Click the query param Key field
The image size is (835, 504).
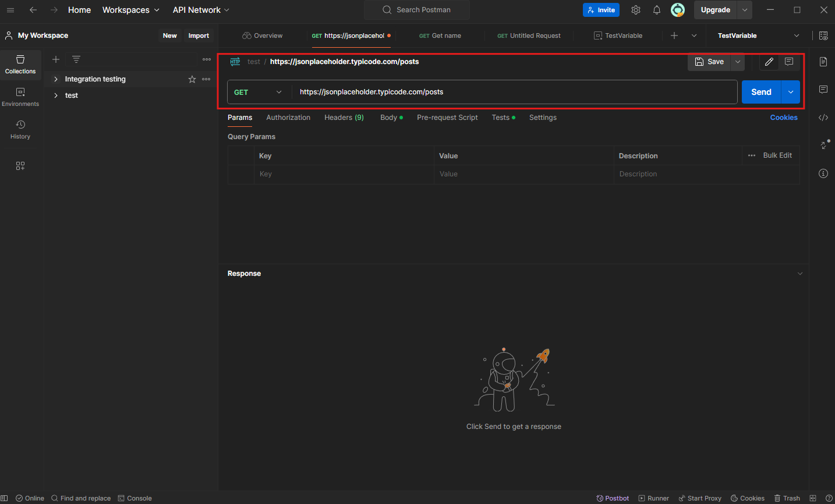pos(344,174)
